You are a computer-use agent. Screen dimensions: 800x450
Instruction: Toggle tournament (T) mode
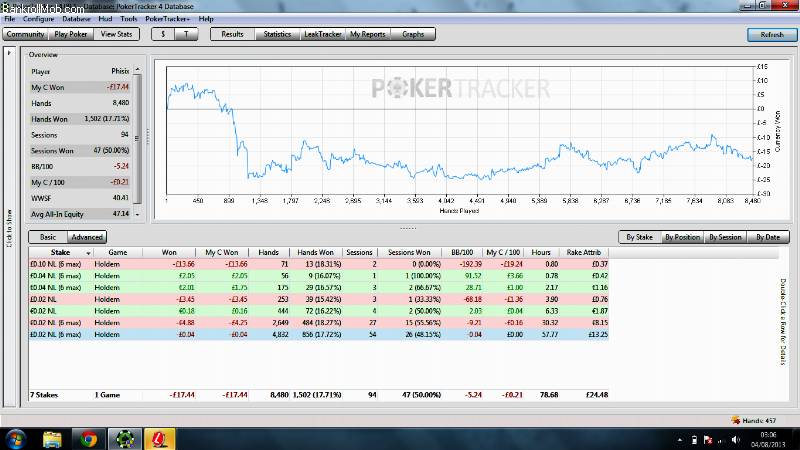pos(186,34)
